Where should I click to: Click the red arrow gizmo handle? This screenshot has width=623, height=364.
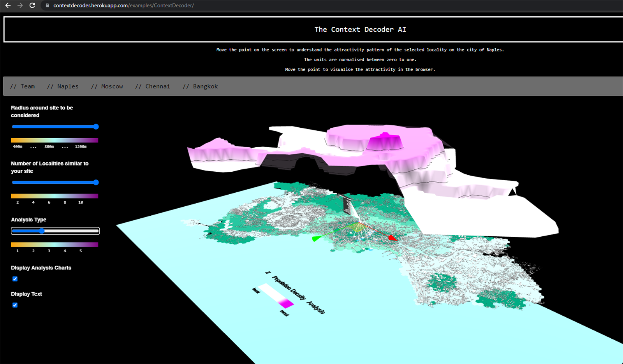pos(392,237)
